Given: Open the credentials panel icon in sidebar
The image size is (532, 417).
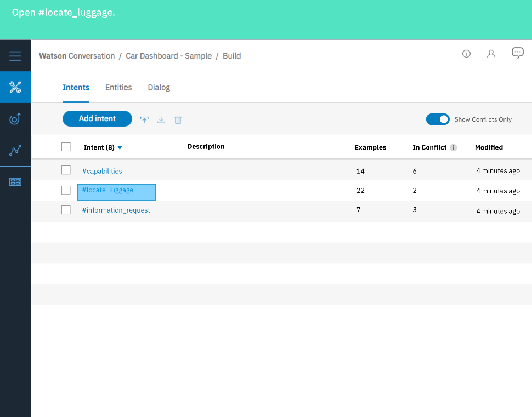Looking at the screenshot, I should [15, 182].
